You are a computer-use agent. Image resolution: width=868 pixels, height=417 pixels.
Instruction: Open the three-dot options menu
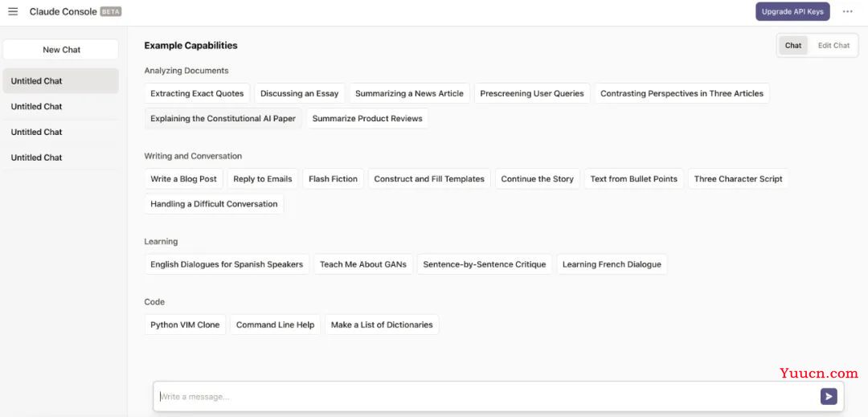point(848,11)
